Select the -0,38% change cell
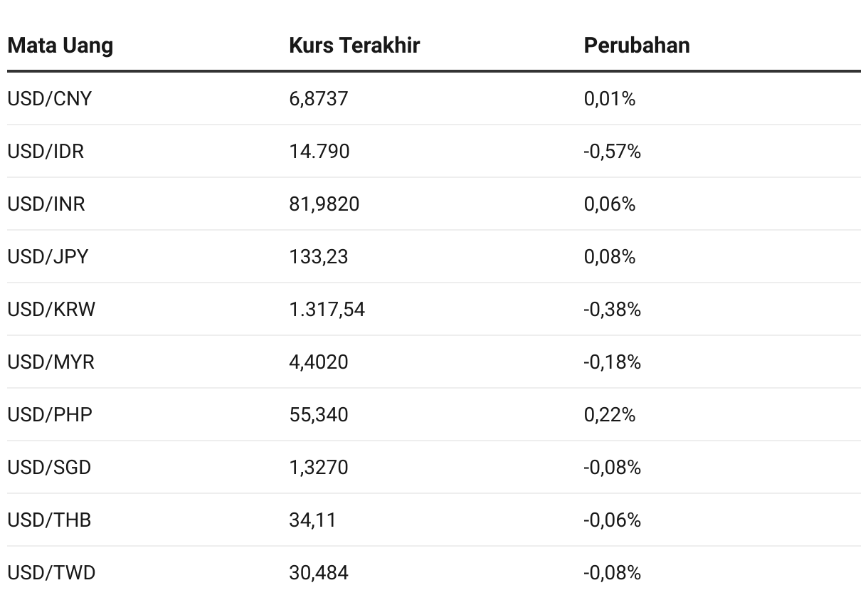Image resolution: width=868 pixels, height=605 pixels. (x=613, y=309)
